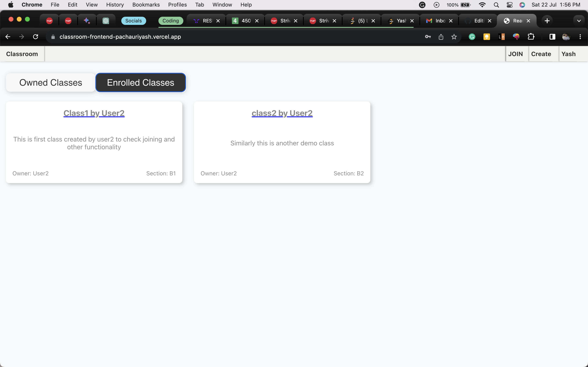The width and height of the screenshot is (588, 367).
Task: Collapse the Socials tab group
Action: [x=133, y=20]
